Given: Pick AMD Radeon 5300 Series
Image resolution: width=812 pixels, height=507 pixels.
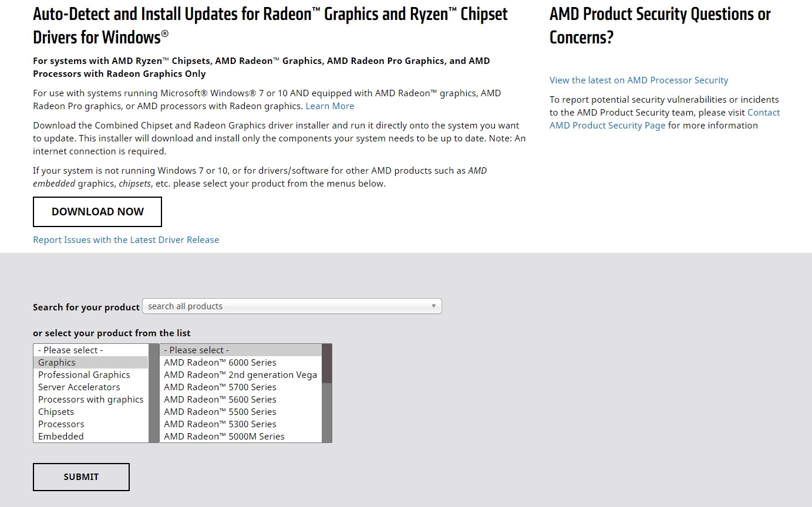Looking at the screenshot, I should point(241,424).
